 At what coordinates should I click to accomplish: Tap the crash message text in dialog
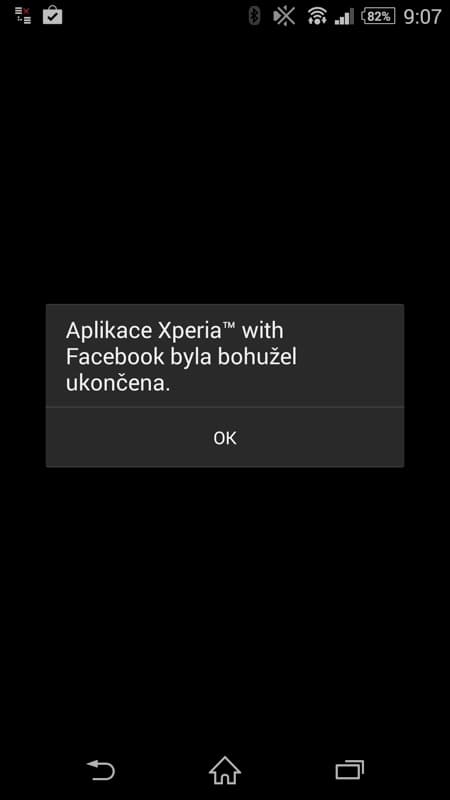tap(181, 357)
